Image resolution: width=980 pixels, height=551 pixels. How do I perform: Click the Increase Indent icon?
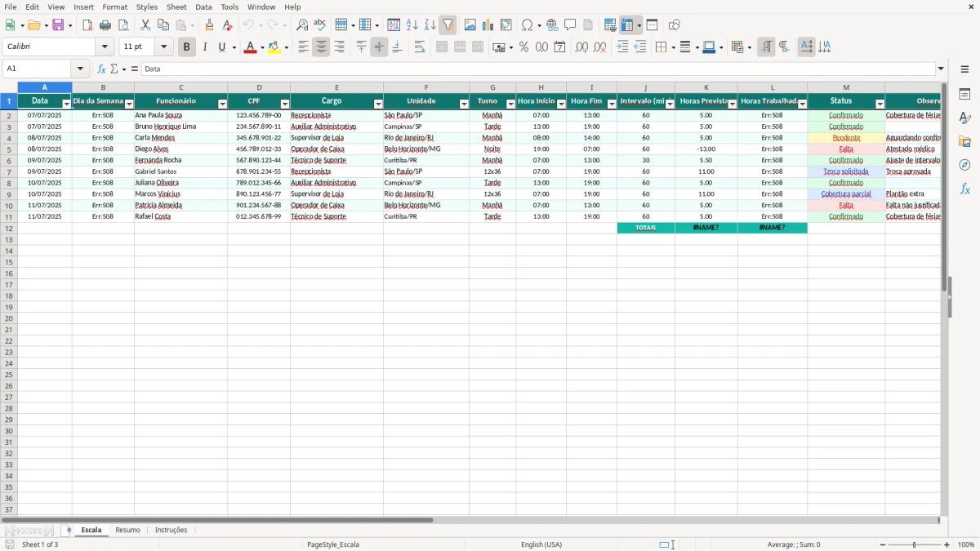click(622, 47)
